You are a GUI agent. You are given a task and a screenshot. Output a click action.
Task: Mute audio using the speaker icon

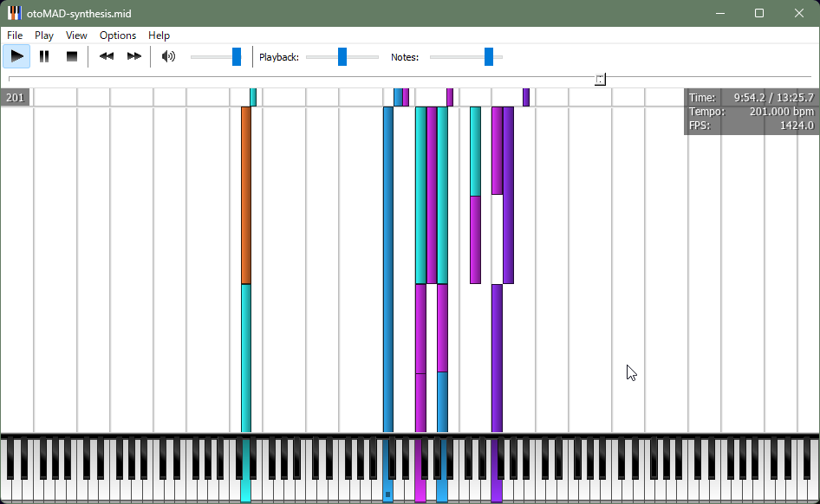169,57
